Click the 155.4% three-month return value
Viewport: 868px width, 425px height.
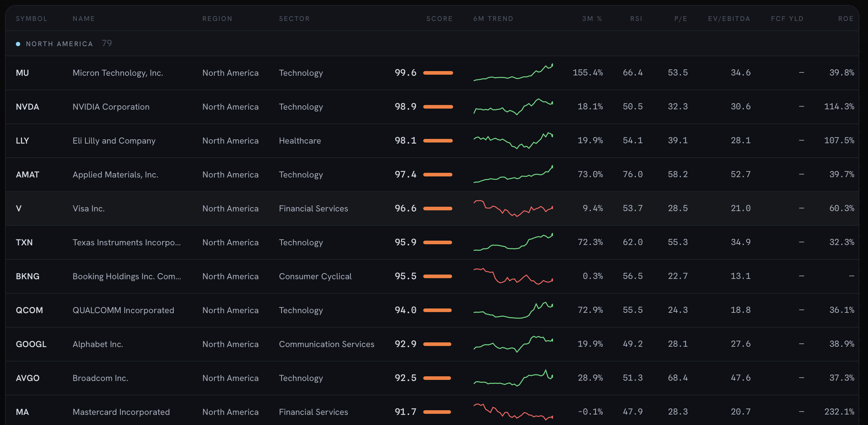[x=588, y=73]
